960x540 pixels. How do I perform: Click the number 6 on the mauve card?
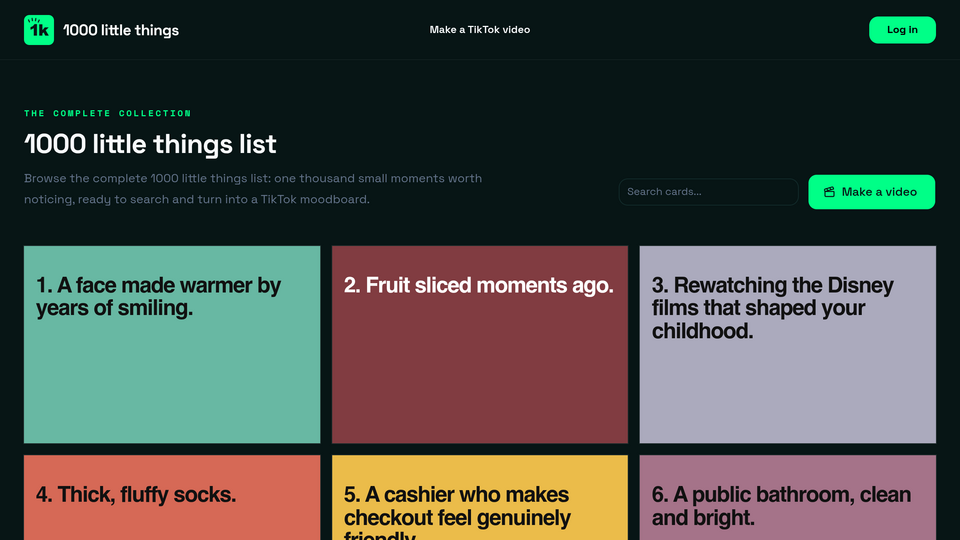tap(660, 495)
